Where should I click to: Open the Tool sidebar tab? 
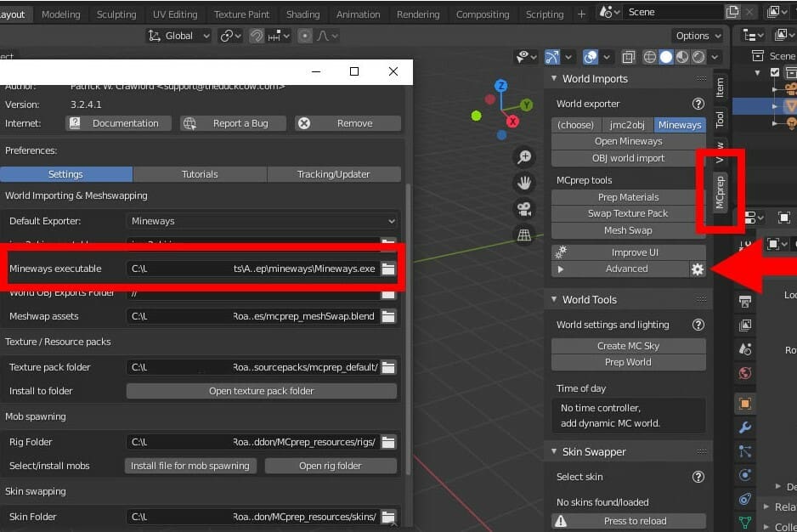point(721,120)
